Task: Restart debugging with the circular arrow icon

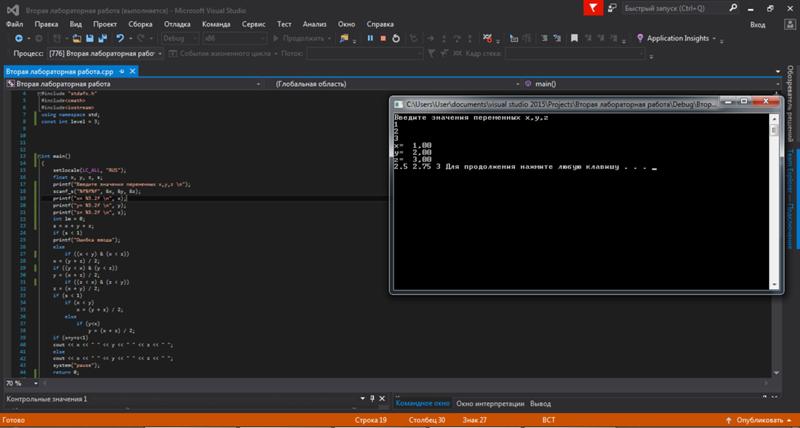Action: point(396,38)
